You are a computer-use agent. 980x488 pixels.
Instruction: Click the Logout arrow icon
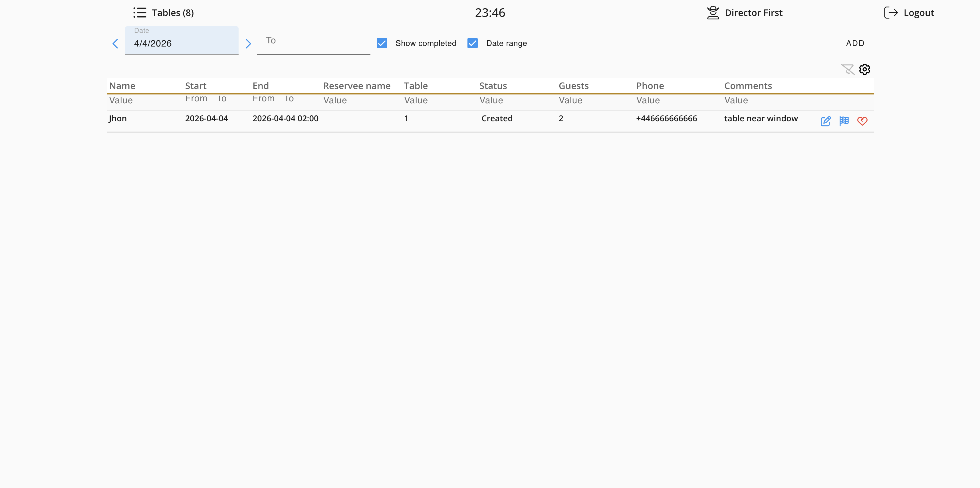pos(891,13)
